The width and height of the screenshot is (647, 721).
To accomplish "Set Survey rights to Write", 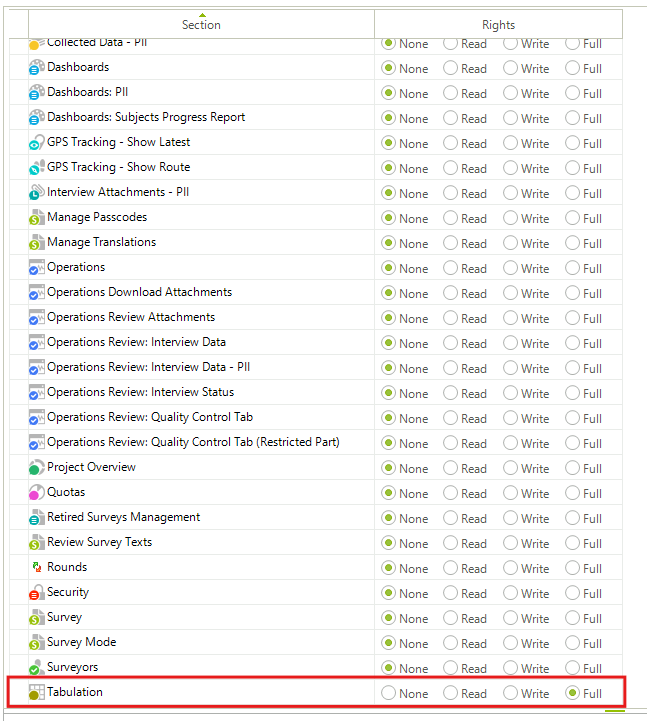I will pyautogui.click(x=510, y=618).
